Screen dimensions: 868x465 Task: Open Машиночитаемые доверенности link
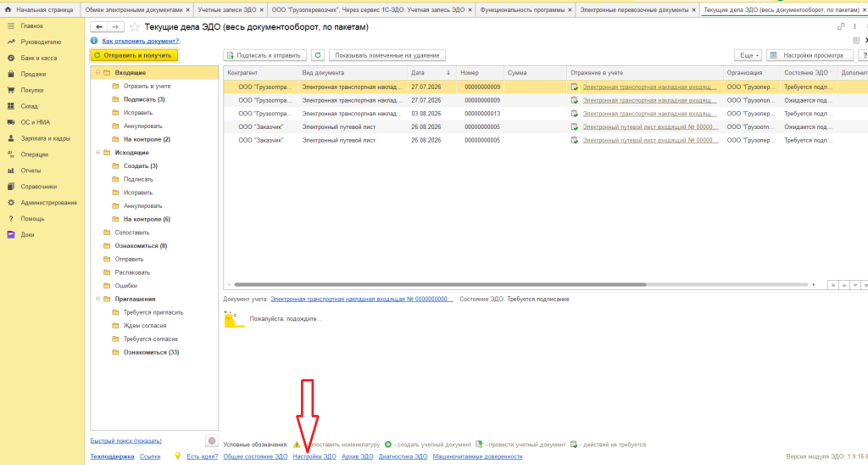point(477,457)
